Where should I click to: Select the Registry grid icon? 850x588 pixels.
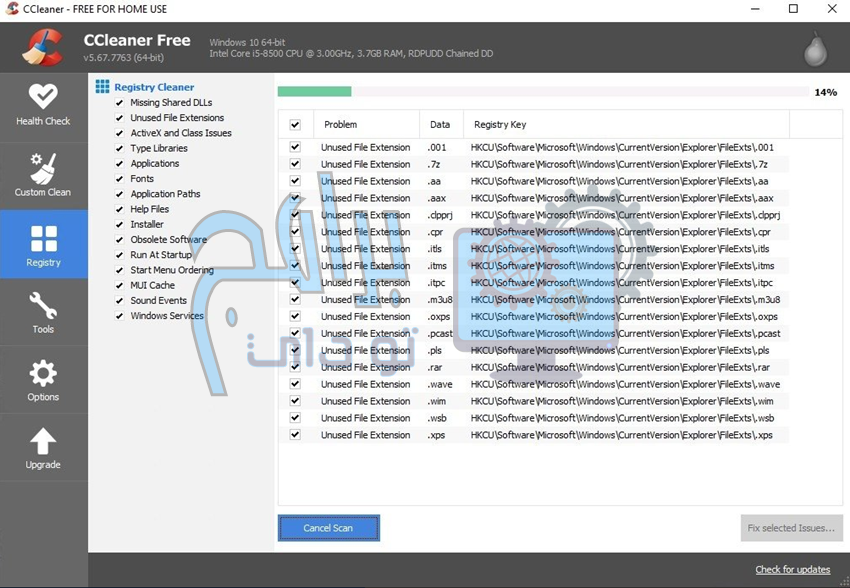(x=43, y=239)
